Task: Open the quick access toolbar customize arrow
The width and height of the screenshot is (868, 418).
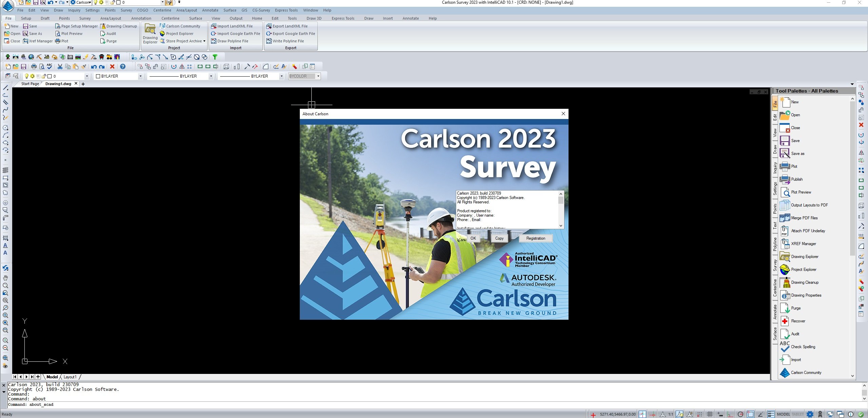Action: [x=179, y=2]
